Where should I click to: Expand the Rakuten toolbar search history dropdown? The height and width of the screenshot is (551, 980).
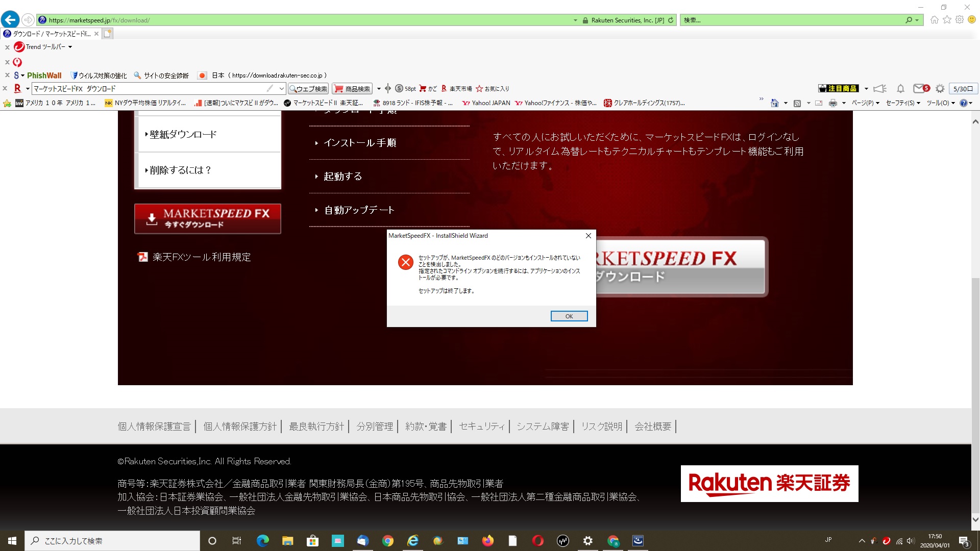(x=281, y=89)
